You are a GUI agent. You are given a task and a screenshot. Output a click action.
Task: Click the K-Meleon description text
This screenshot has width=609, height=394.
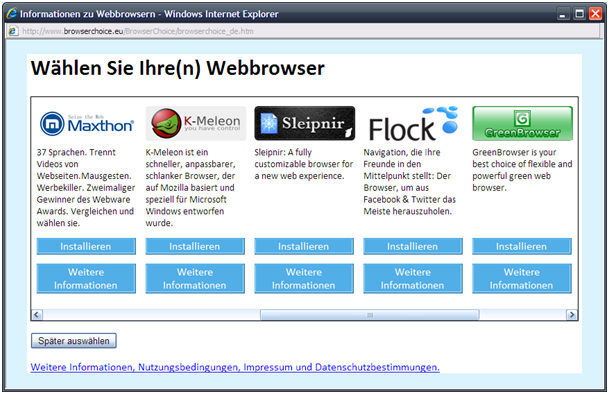(x=191, y=188)
